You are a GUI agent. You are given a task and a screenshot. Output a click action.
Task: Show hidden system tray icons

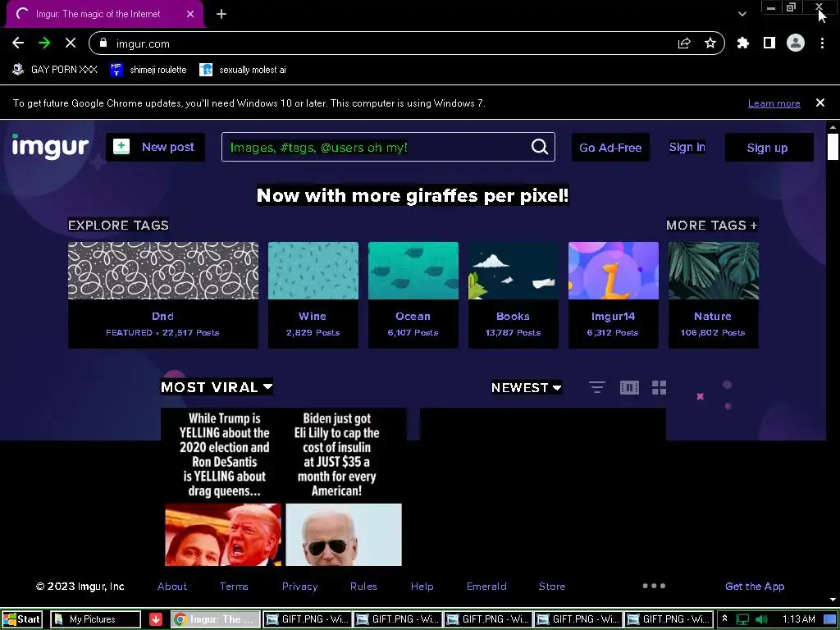(x=725, y=619)
